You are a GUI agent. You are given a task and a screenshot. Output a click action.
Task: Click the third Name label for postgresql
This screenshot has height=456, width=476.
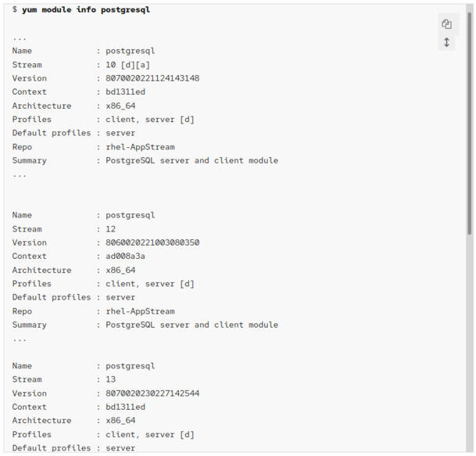click(x=22, y=366)
